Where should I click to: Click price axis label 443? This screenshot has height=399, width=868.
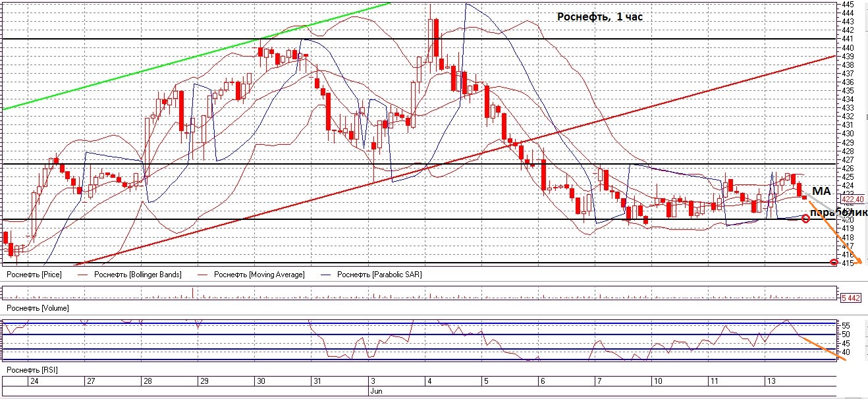(848, 22)
